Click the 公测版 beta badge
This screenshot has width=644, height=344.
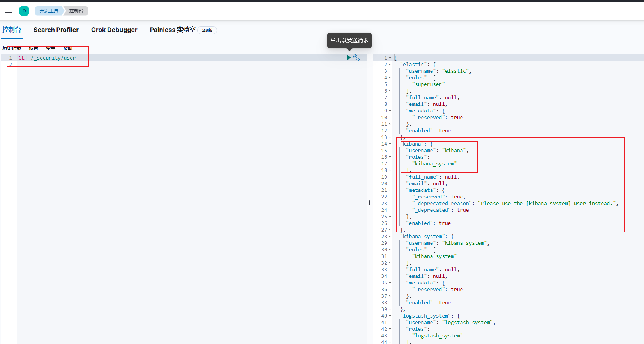pos(207,30)
